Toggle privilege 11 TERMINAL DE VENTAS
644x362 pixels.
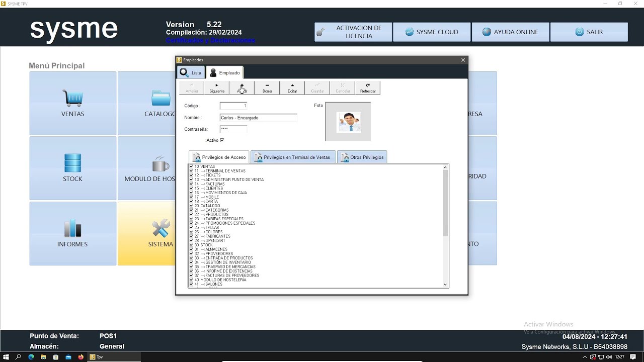[x=191, y=171]
